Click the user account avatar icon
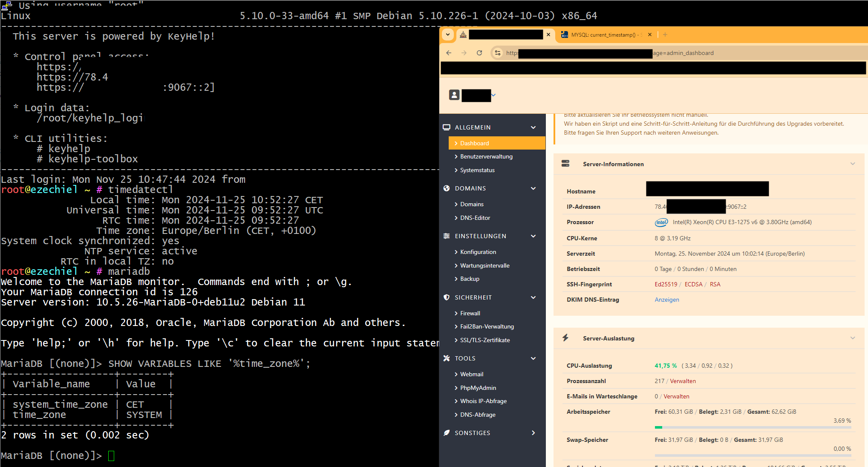Screen dimensions: 868x467 454,95
